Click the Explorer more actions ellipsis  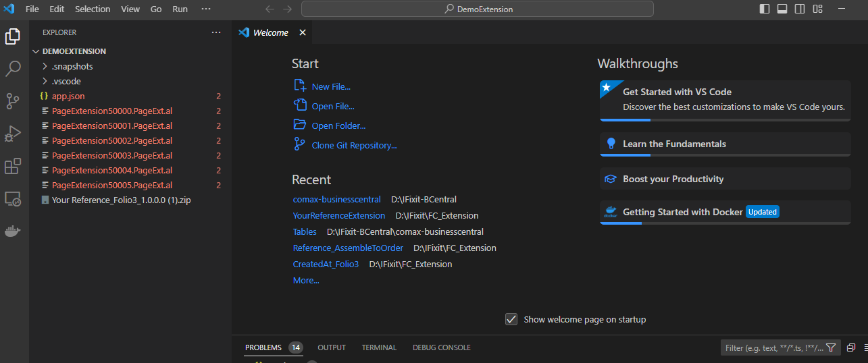pyautogui.click(x=216, y=32)
